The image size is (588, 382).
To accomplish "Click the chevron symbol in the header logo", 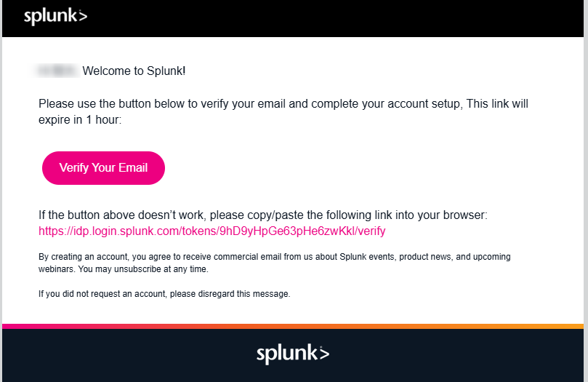I will click(x=82, y=17).
